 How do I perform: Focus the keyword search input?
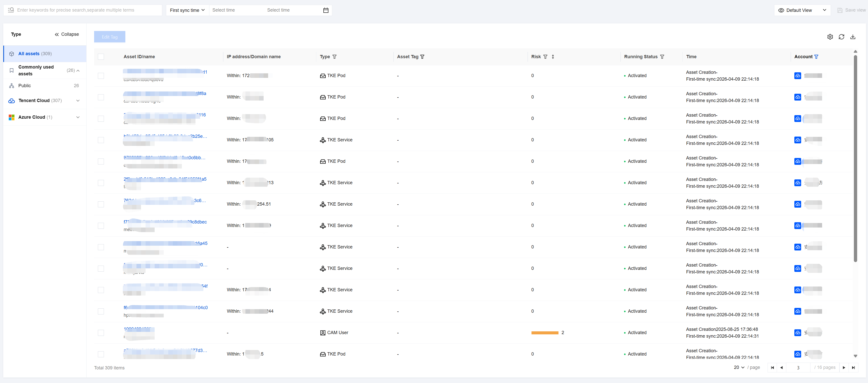(x=82, y=10)
